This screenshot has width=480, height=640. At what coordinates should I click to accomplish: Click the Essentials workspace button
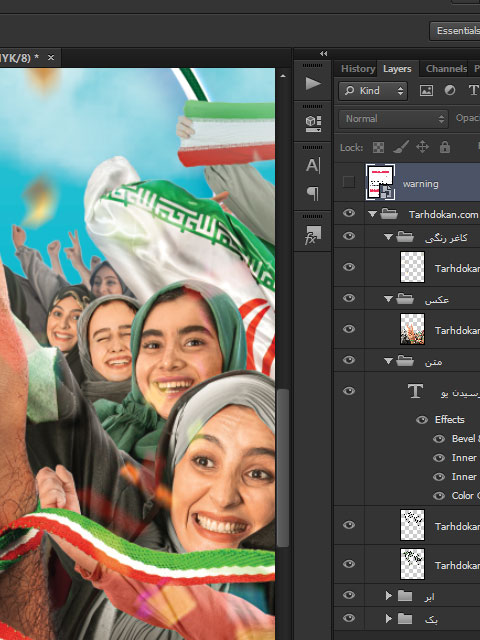[455, 31]
